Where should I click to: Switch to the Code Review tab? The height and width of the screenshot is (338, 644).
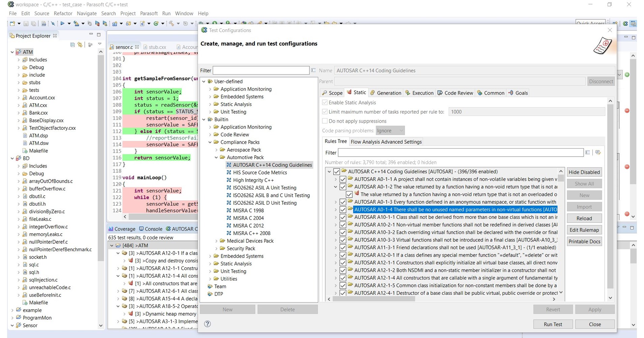coord(455,93)
